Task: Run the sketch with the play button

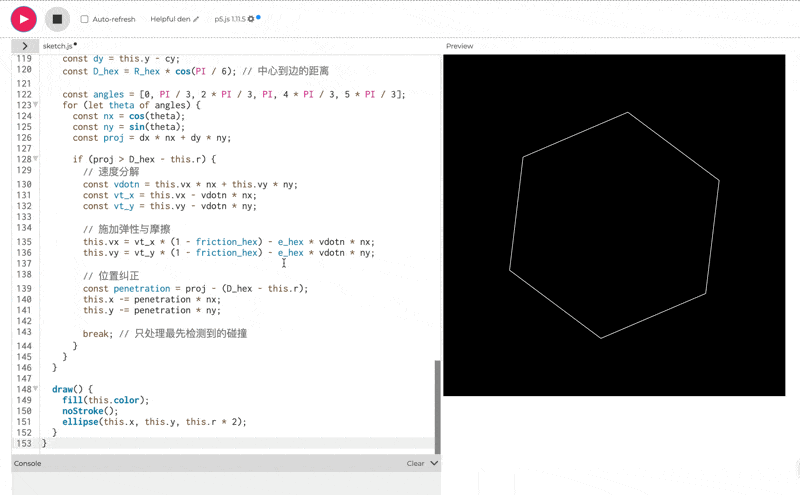Action: pyautogui.click(x=23, y=19)
